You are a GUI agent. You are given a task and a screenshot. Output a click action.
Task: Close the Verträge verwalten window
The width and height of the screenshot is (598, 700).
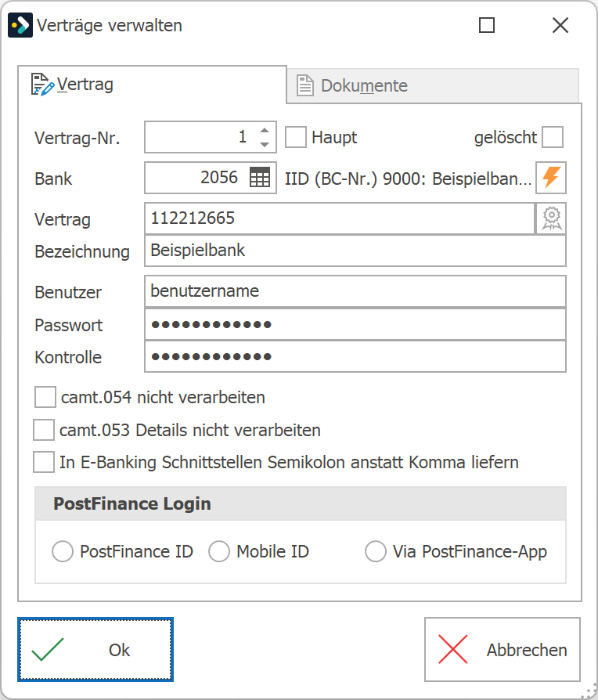(560, 25)
